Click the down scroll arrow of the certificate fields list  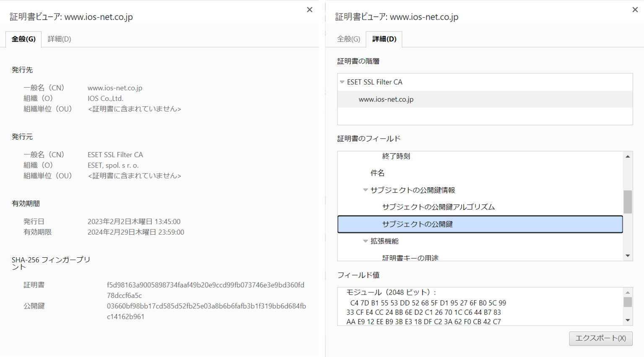628,255
